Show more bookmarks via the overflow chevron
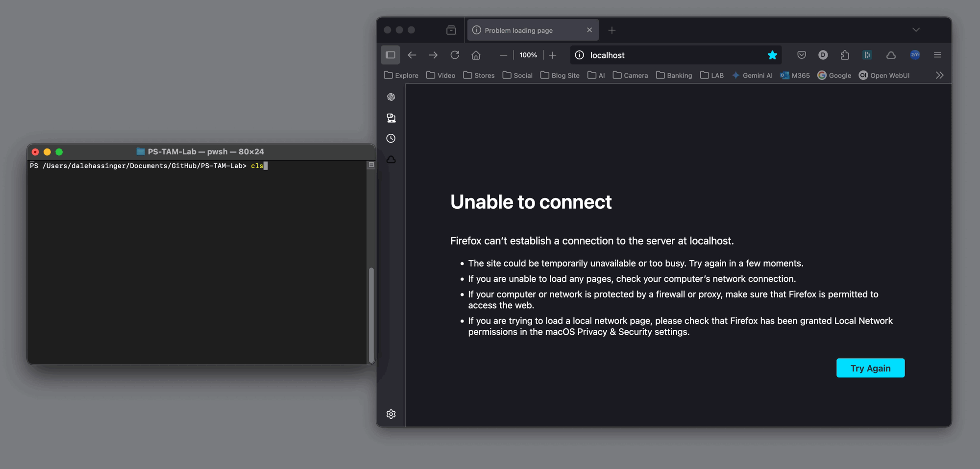Image resolution: width=980 pixels, height=469 pixels. (939, 75)
